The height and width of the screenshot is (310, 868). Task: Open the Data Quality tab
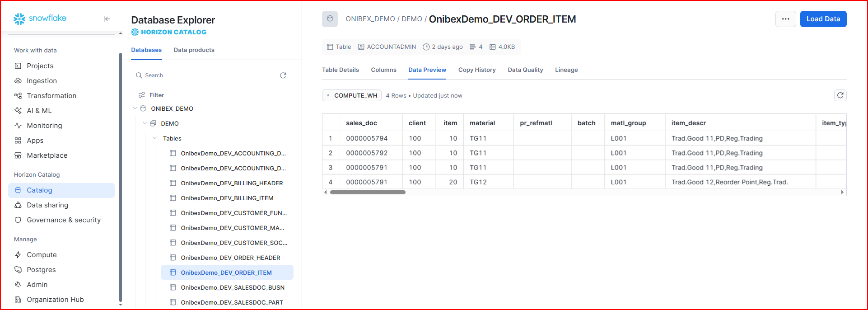pyautogui.click(x=525, y=70)
